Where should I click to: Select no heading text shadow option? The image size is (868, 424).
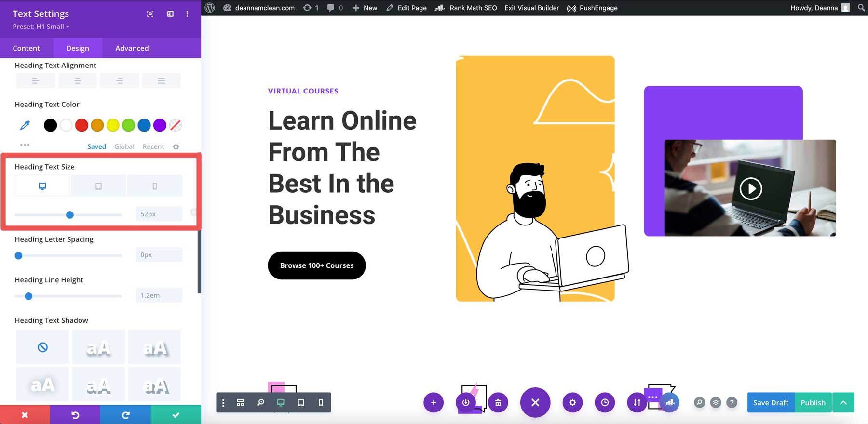tap(42, 347)
